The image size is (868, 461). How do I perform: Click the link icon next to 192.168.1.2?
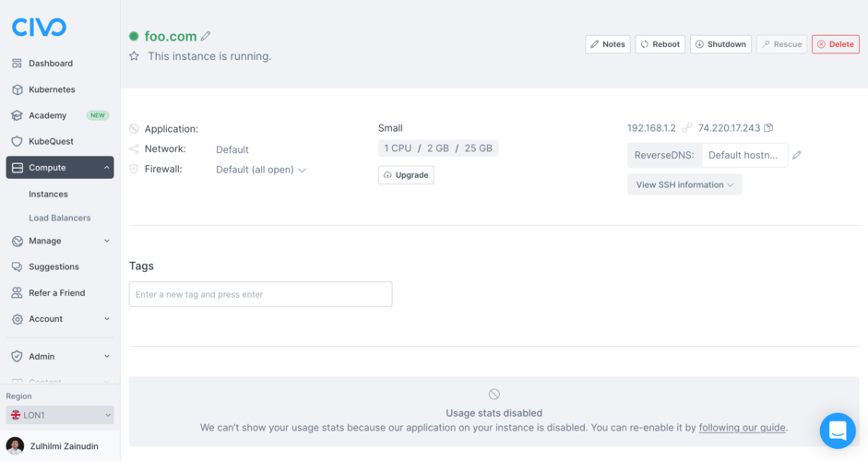coord(687,128)
